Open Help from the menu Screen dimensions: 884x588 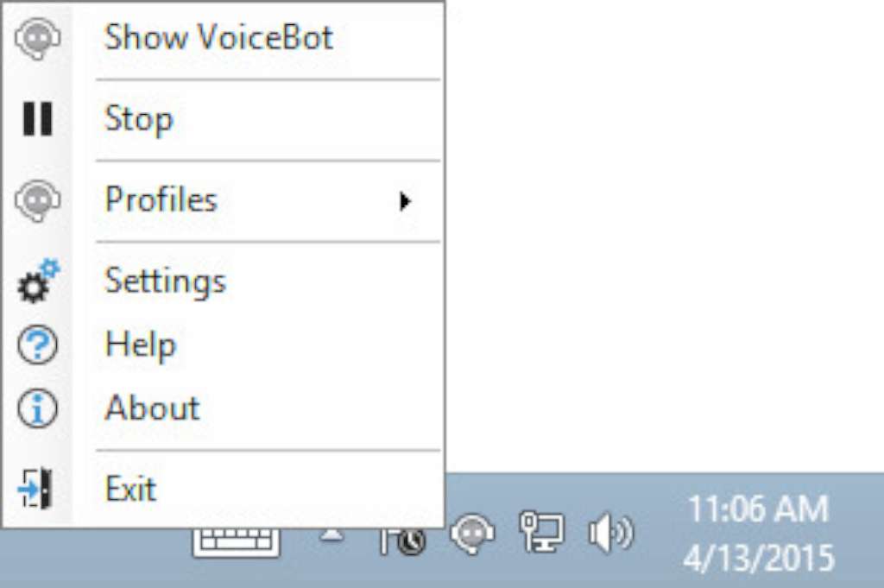pos(140,344)
